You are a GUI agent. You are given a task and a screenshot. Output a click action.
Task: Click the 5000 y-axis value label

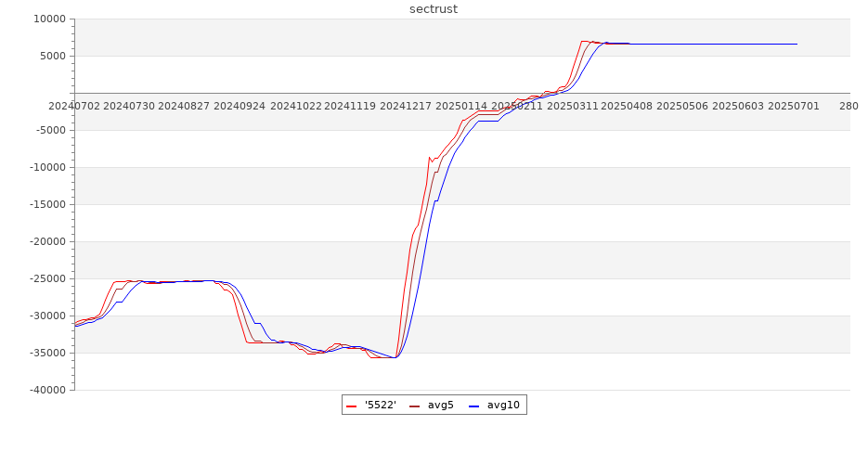(51, 56)
